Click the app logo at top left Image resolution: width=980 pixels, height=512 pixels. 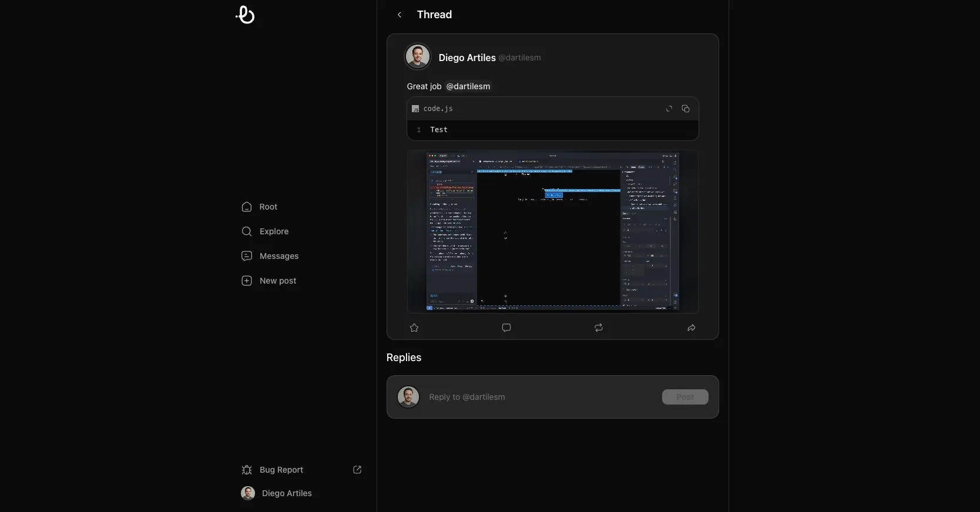245,15
